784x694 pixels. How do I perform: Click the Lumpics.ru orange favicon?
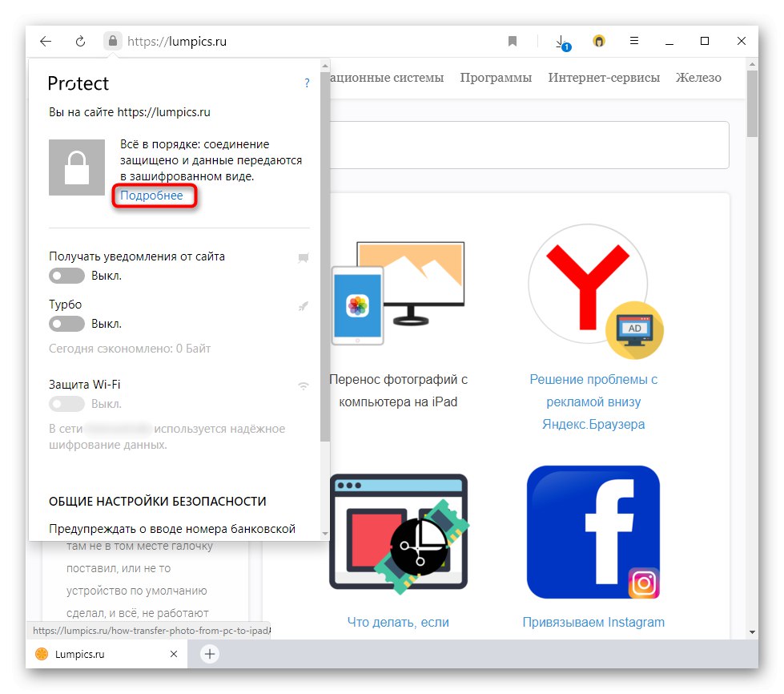42,654
